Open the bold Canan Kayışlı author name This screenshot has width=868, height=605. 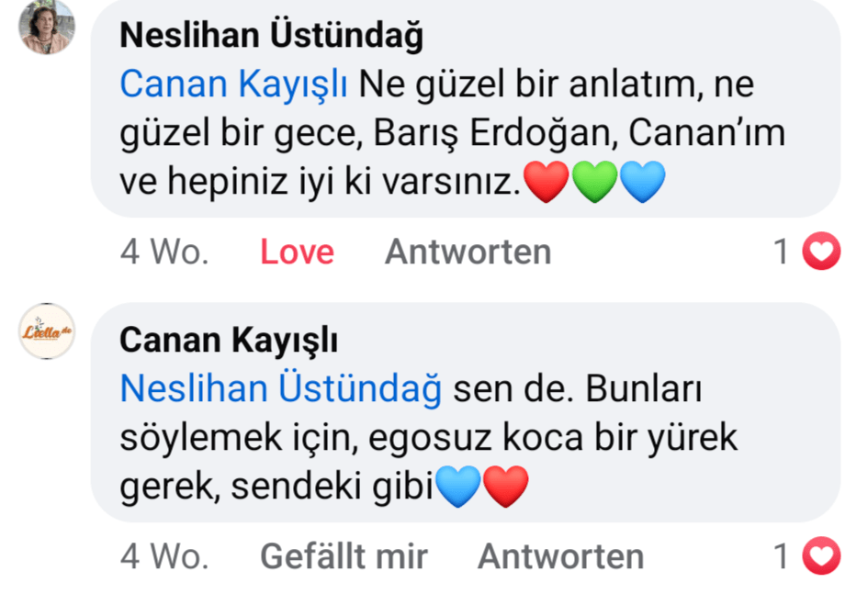pos(229,341)
